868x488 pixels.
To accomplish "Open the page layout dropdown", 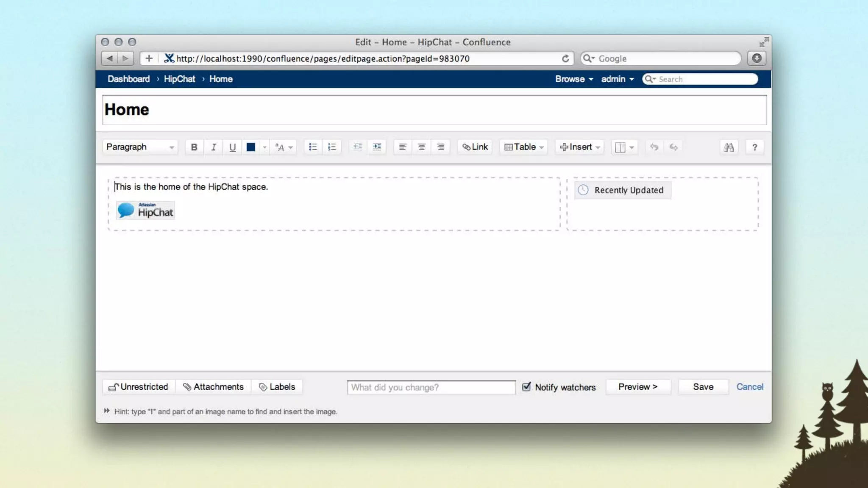I will [x=624, y=147].
